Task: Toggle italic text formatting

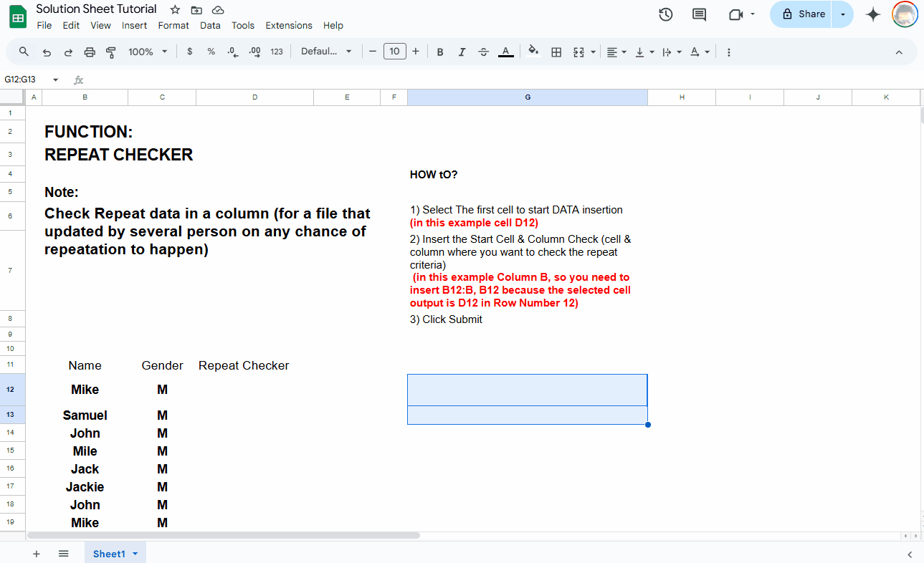Action: click(462, 52)
